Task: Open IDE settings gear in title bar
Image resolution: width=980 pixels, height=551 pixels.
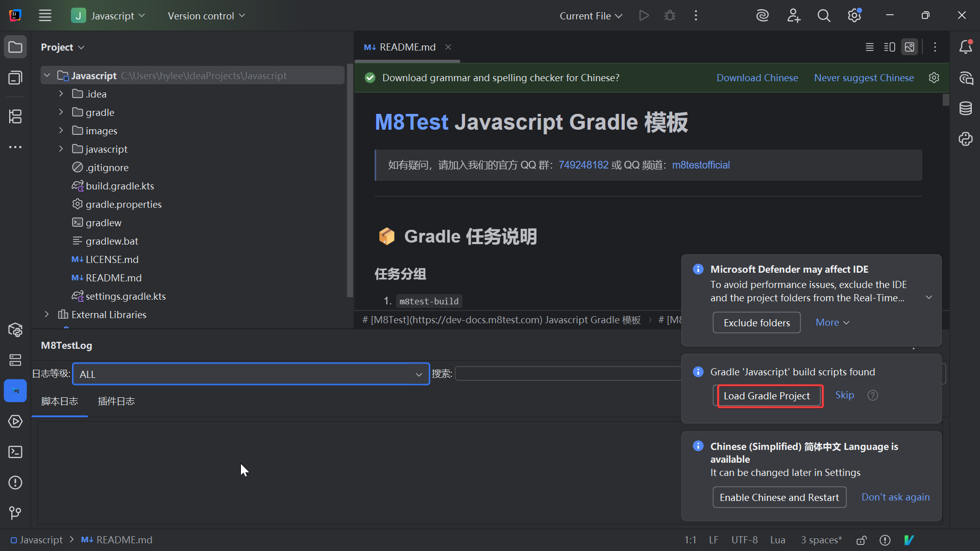Action: coord(854,16)
